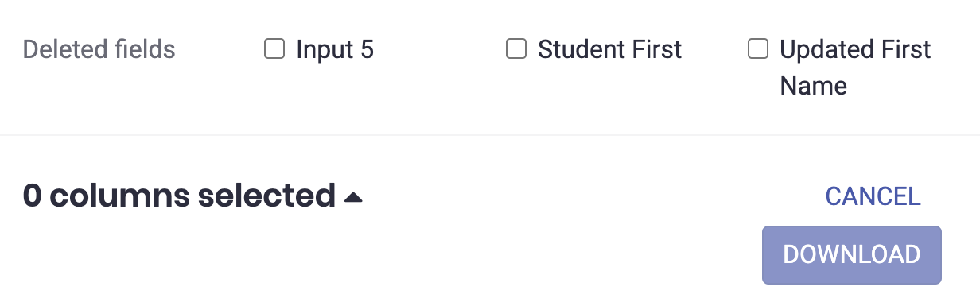Click the square box before Updated First
This screenshot has height=302, width=980.
tap(758, 50)
